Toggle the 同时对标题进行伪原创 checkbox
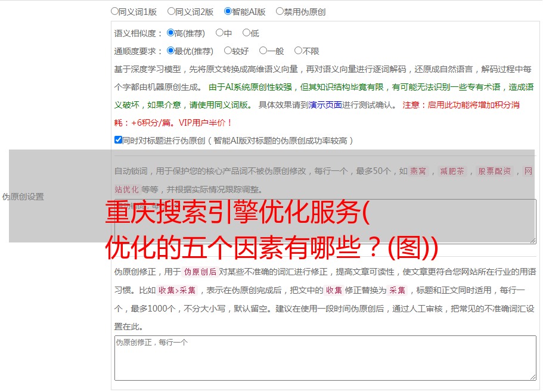This screenshot has width=543, height=392. pyautogui.click(x=118, y=140)
